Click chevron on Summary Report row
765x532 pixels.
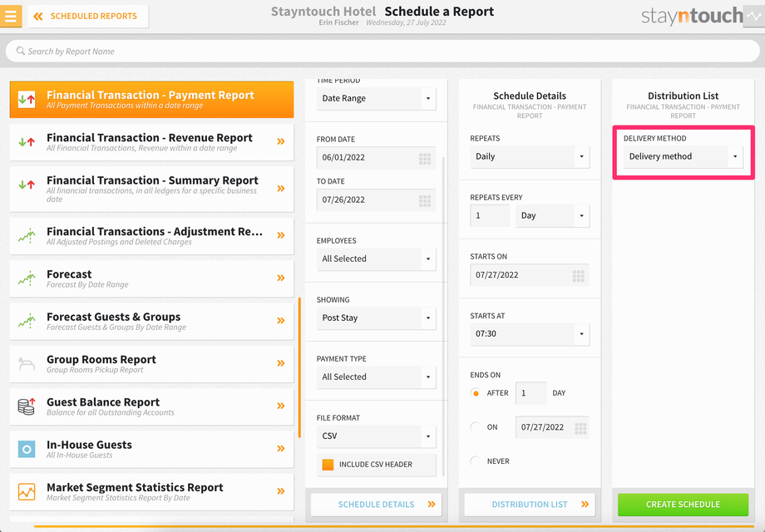281,188
